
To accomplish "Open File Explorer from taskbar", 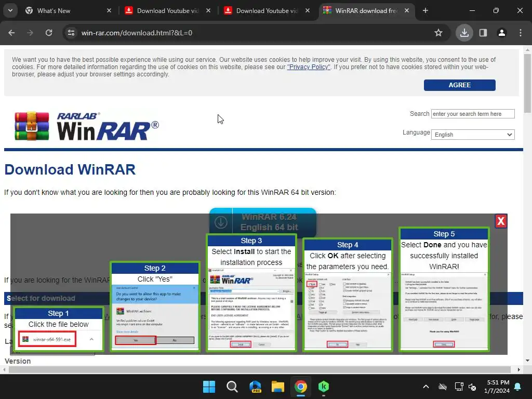I will pos(278,387).
